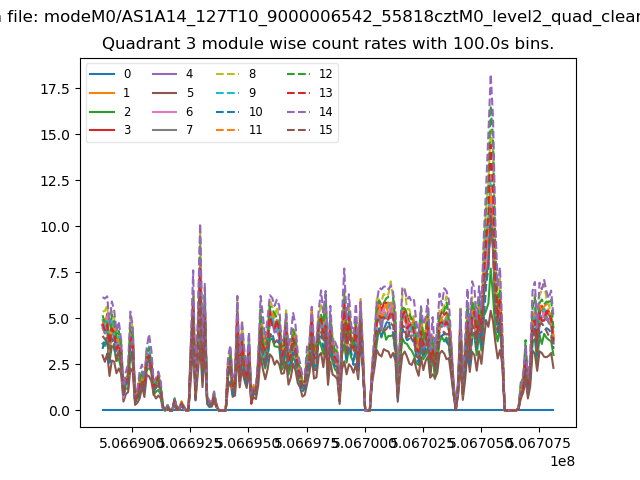This screenshot has width=640, height=480.
Task: Click the red legend swatch for module 3
Action: [x=103, y=130]
